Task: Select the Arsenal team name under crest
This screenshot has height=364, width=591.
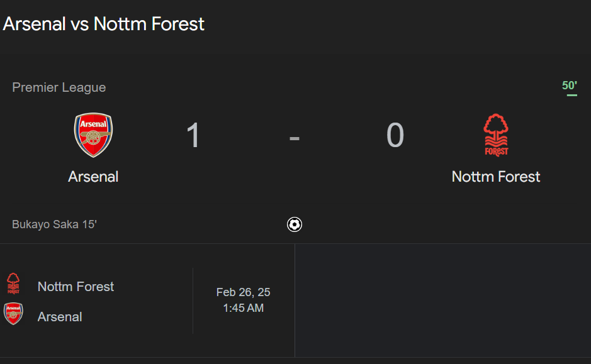Action: (93, 177)
